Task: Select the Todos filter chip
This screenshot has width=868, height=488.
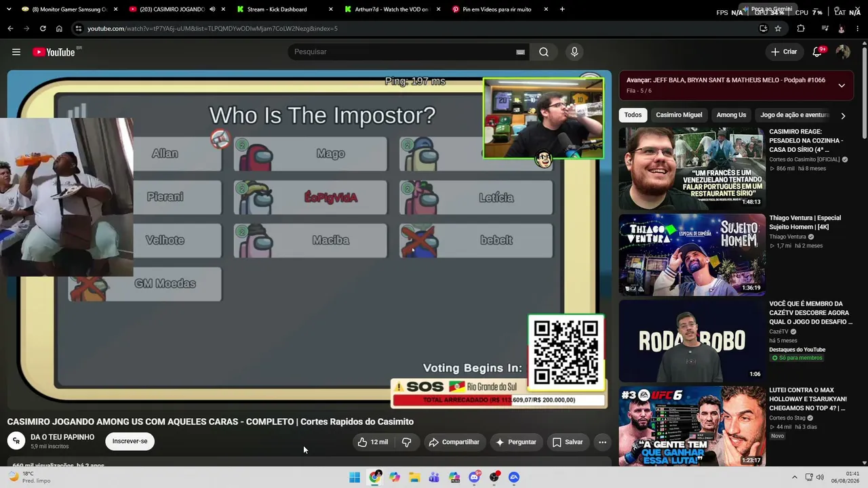Action: click(x=633, y=115)
